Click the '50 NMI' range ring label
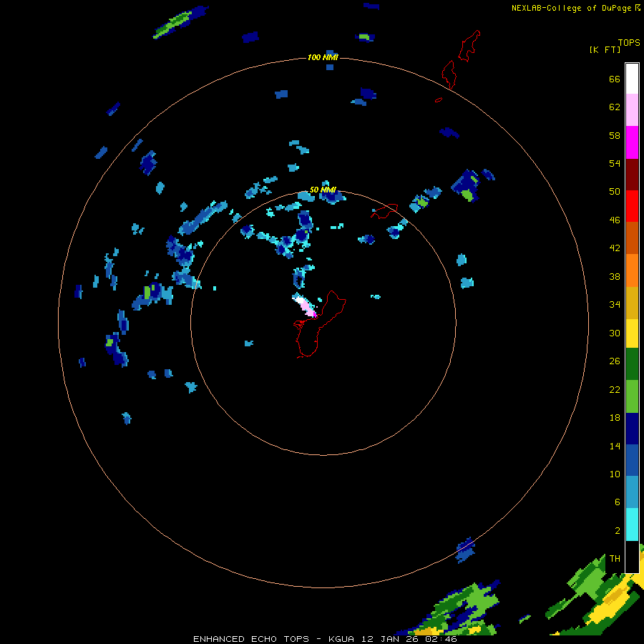This screenshot has width=644, height=644. tap(323, 190)
